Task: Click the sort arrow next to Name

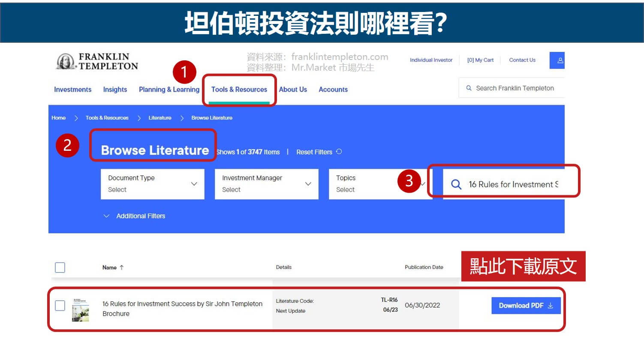Action: coord(121,267)
